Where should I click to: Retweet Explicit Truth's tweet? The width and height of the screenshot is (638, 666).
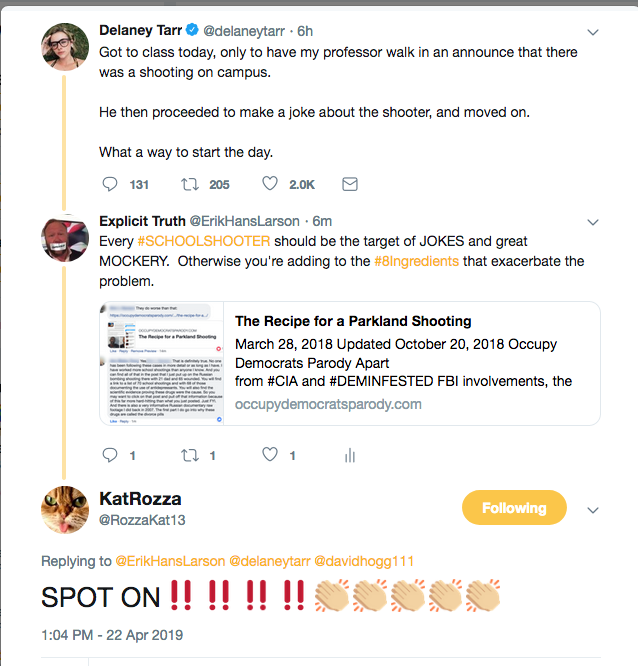pos(187,455)
